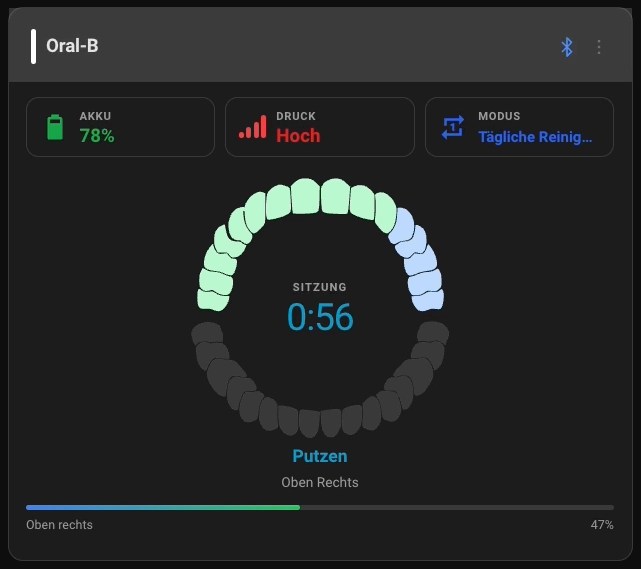Click the 47% progress value
This screenshot has width=641, height=569.
602,525
